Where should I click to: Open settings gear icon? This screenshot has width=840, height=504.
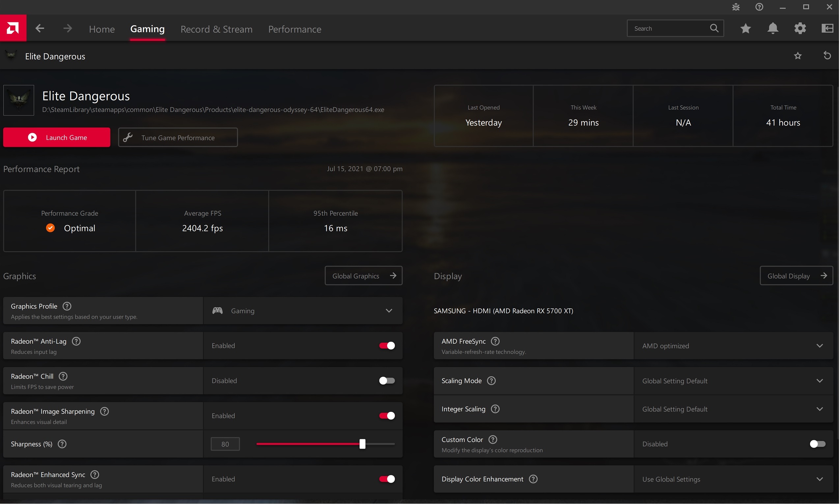[x=800, y=29]
